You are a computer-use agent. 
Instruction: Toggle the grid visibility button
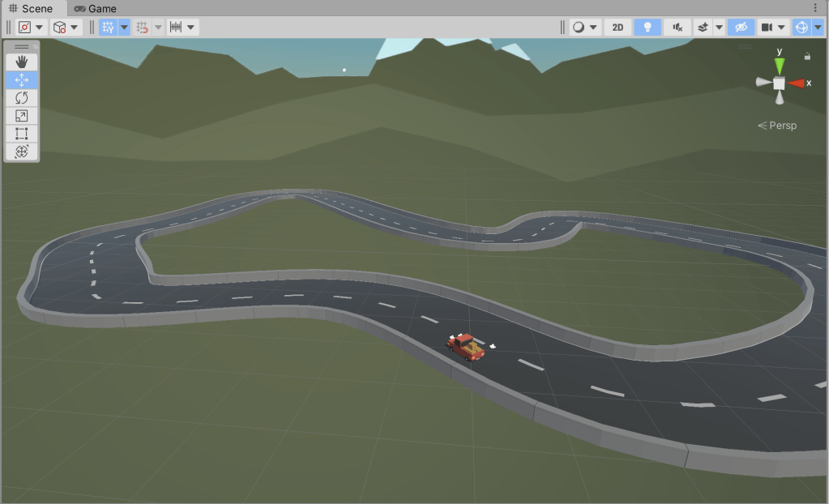108,28
